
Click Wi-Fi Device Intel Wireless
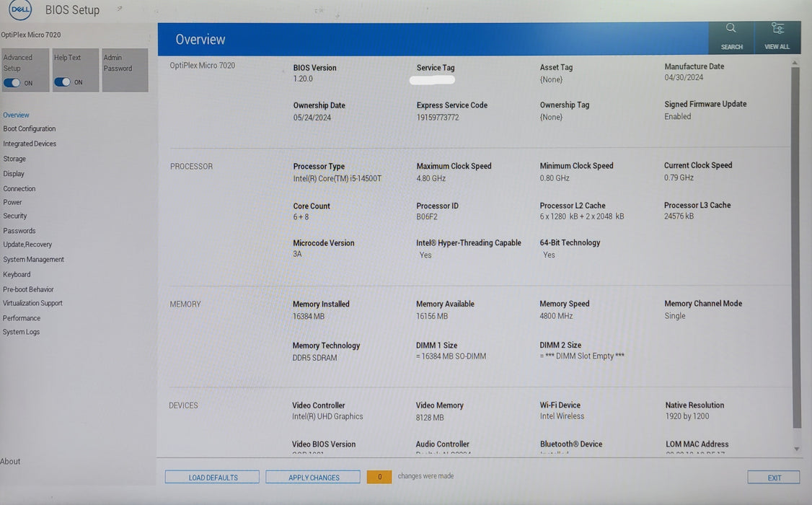click(x=562, y=416)
